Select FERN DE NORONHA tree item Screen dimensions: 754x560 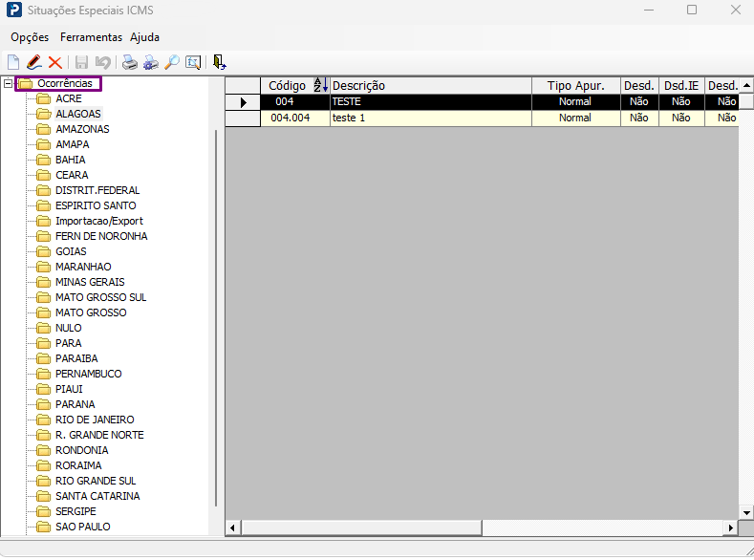pyautogui.click(x=101, y=236)
